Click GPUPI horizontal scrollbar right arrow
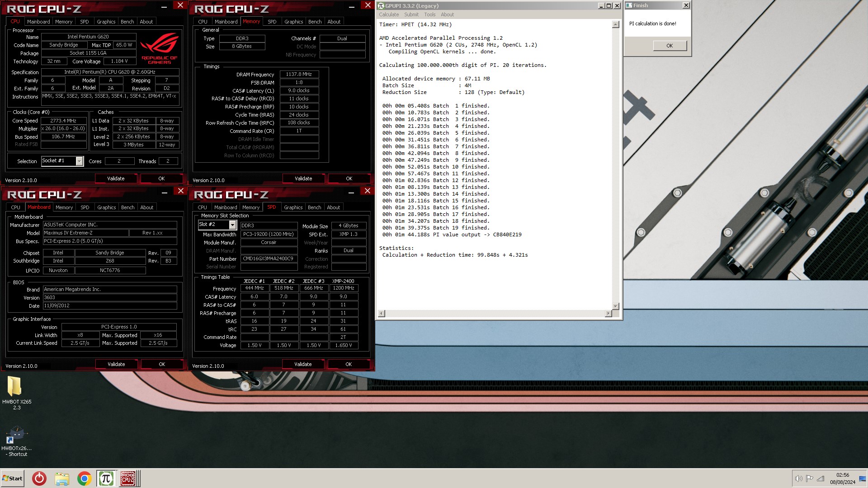The image size is (868, 488). point(609,314)
